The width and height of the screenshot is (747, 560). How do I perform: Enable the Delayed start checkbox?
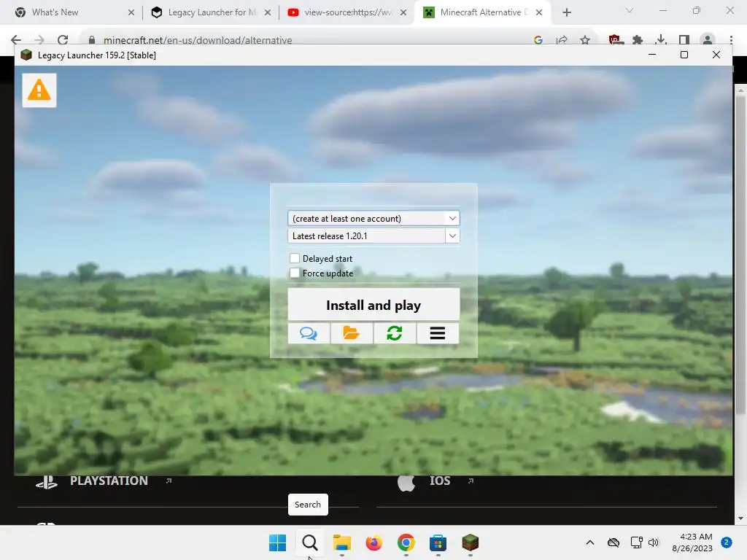(295, 258)
